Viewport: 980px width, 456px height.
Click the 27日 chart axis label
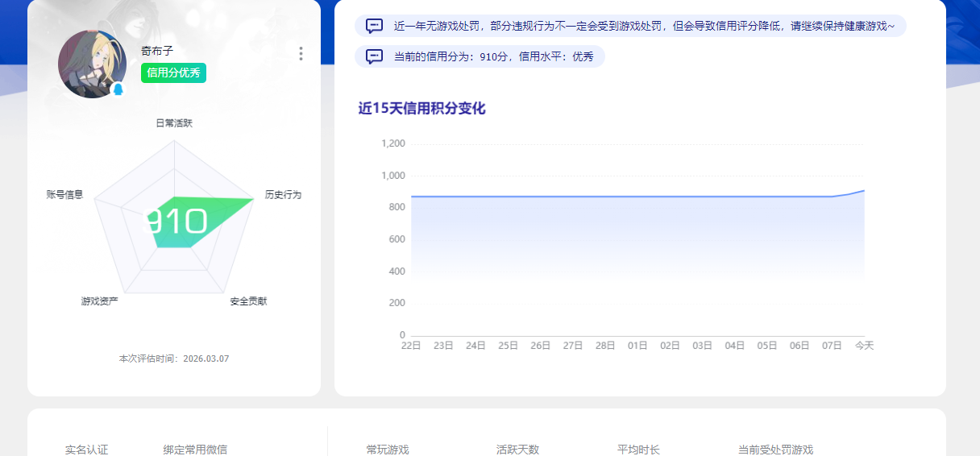(x=573, y=346)
